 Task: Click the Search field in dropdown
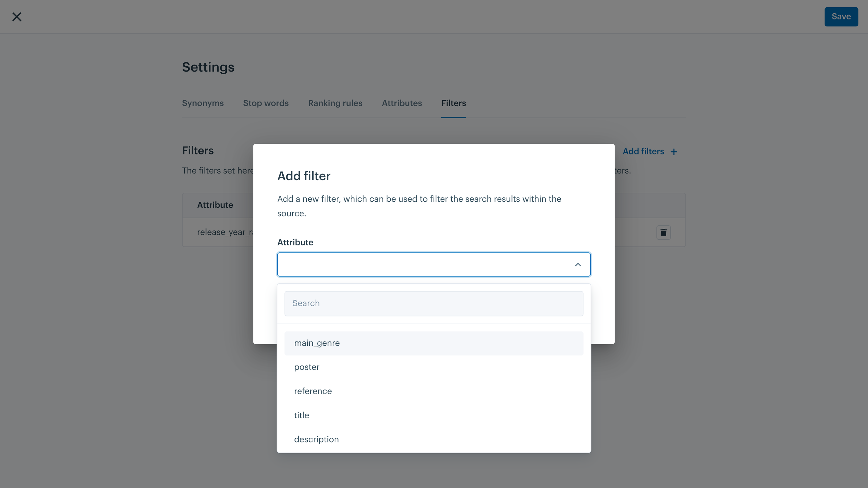[433, 303]
